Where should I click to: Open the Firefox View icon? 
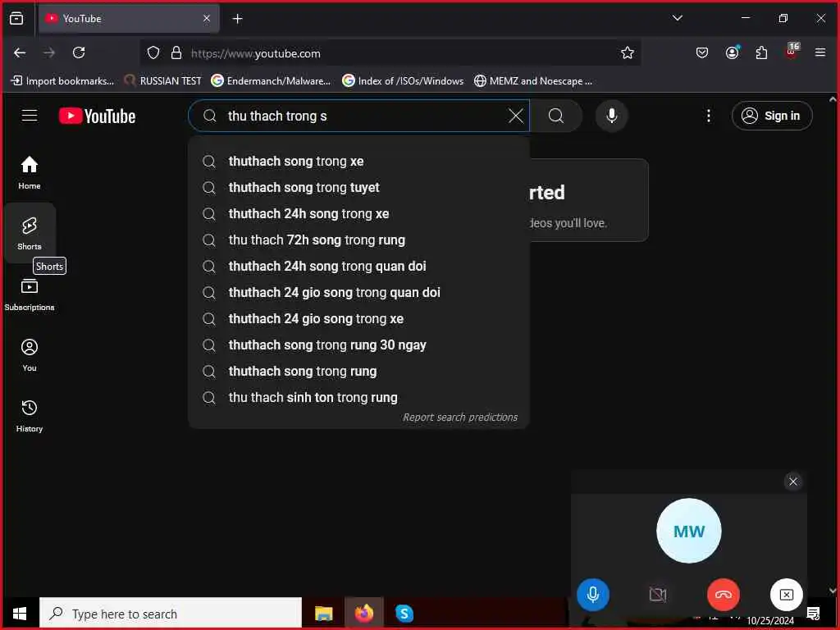pyautogui.click(x=16, y=18)
